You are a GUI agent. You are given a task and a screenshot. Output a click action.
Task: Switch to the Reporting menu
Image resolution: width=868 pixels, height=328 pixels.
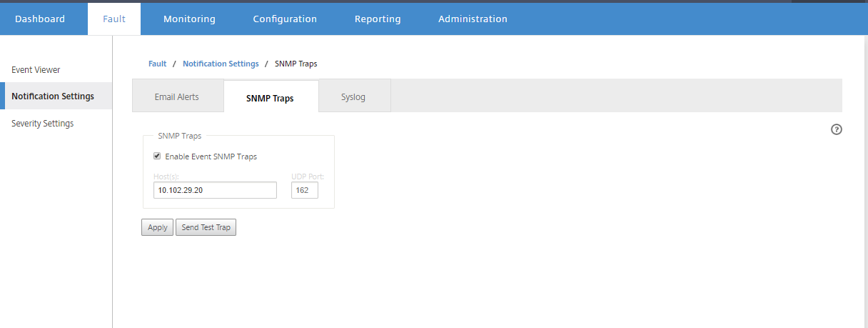tap(378, 19)
